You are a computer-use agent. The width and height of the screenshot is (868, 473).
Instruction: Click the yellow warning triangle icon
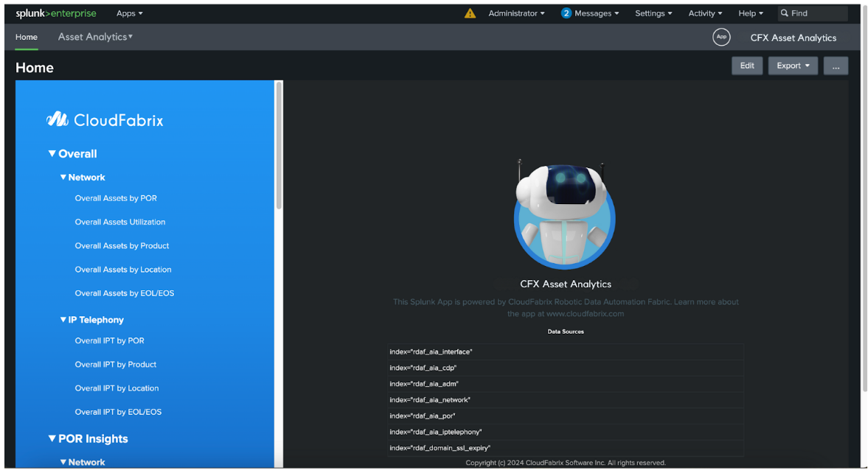pos(470,13)
